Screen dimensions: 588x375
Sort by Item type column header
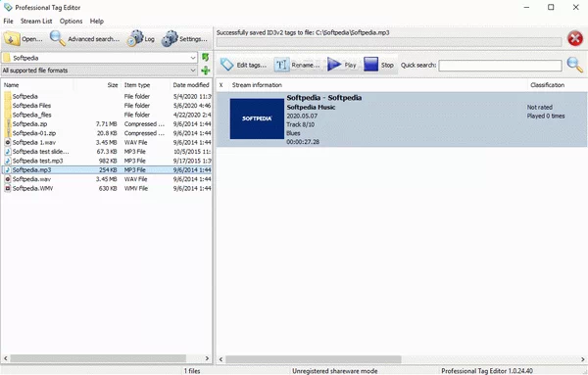pos(145,85)
